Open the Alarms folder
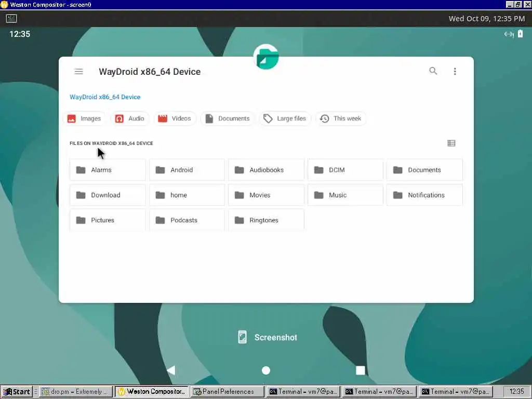Viewport: 532px width, 399px height. pyautogui.click(x=108, y=170)
